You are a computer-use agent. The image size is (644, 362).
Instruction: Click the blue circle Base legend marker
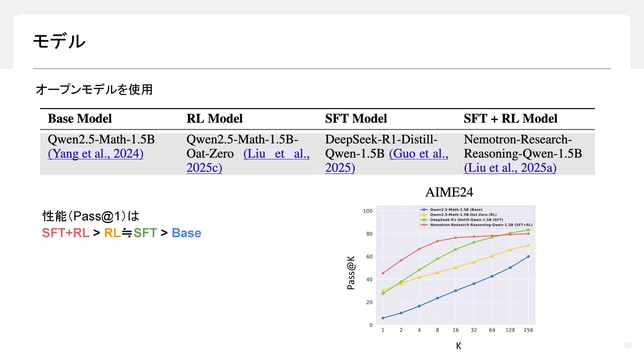tap(424, 209)
